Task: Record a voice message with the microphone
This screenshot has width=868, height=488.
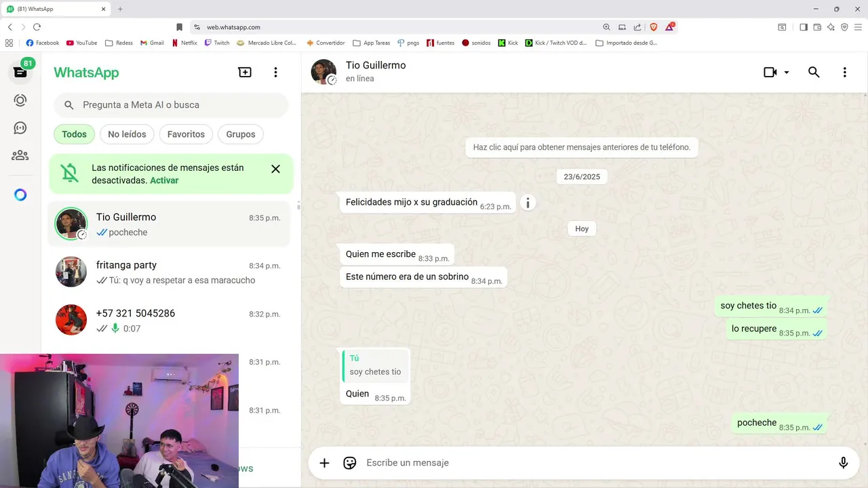Action: 843,463
